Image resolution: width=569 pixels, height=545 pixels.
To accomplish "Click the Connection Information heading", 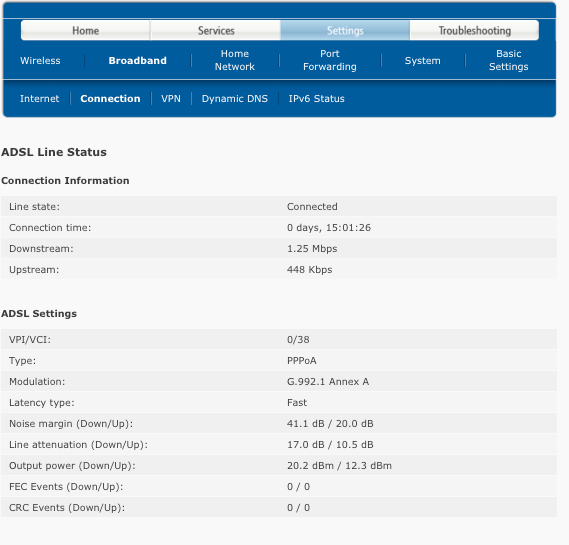I will point(65,181).
